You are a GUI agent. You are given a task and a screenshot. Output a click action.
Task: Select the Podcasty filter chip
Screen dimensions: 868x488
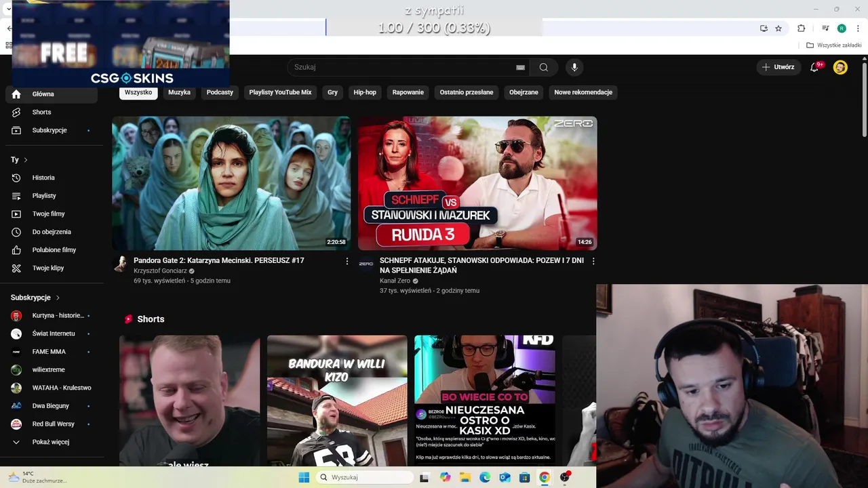pyautogui.click(x=220, y=92)
